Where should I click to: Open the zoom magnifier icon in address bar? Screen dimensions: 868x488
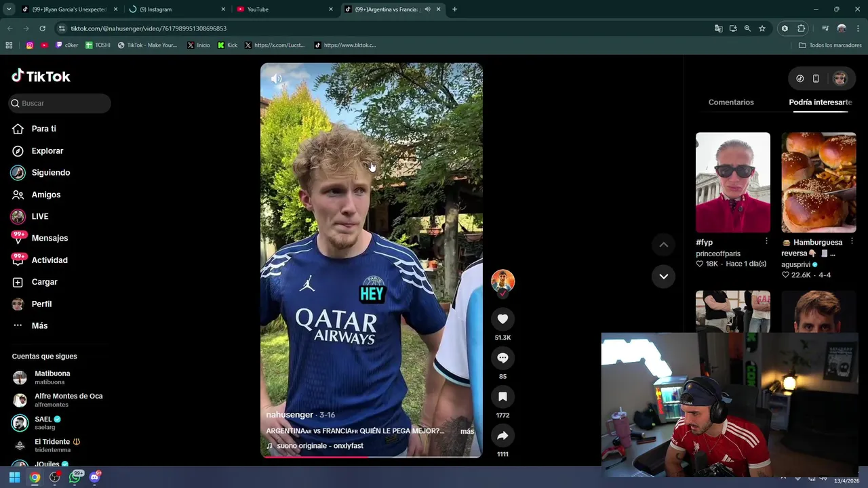[x=747, y=28]
